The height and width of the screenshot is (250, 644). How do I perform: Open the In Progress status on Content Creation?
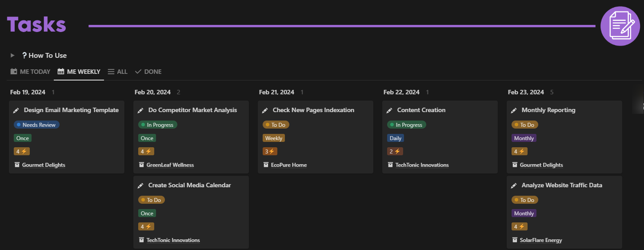[406, 125]
